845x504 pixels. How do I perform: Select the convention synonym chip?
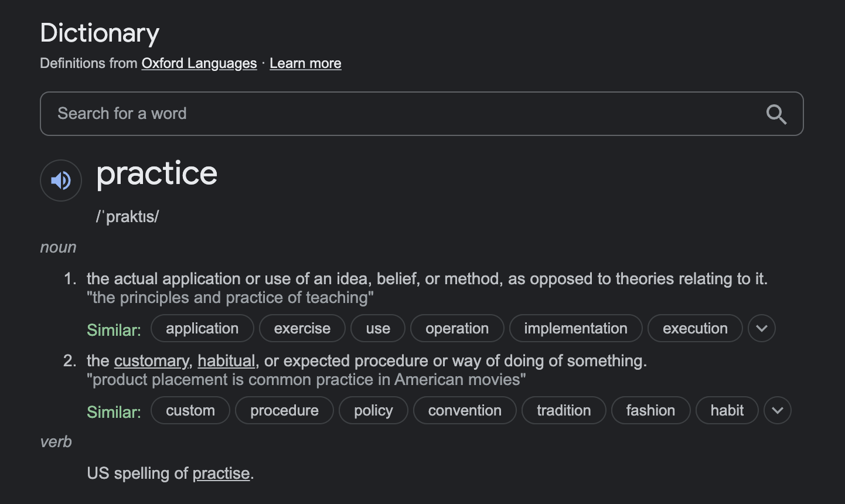click(x=465, y=410)
